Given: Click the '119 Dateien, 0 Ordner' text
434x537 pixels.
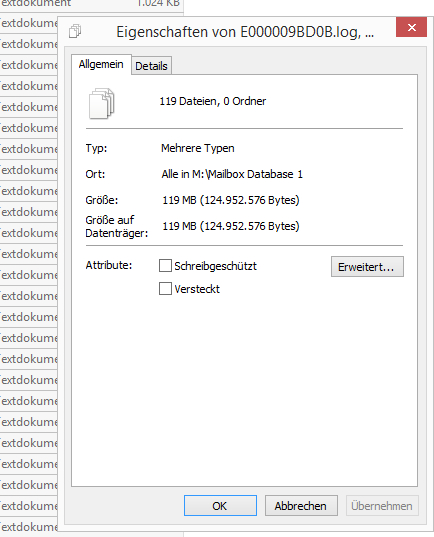Looking at the screenshot, I should pyautogui.click(x=212, y=101).
